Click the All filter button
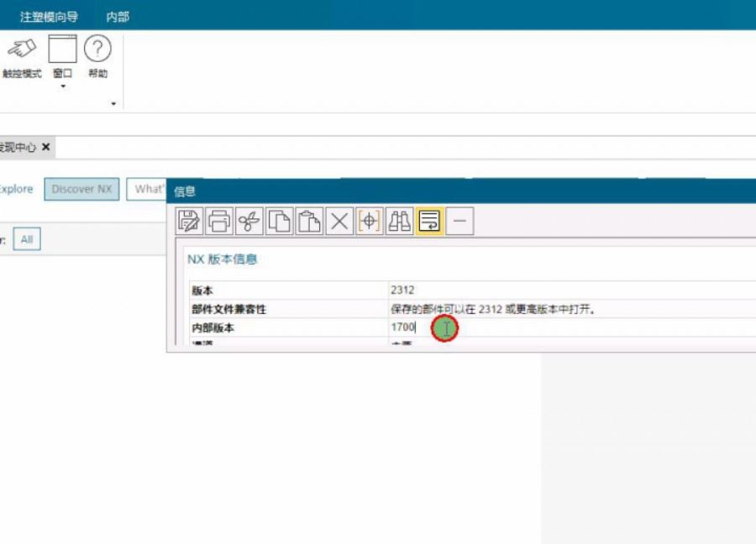Image resolution: width=756 pixels, height=544 pixels. click(27, 240)
